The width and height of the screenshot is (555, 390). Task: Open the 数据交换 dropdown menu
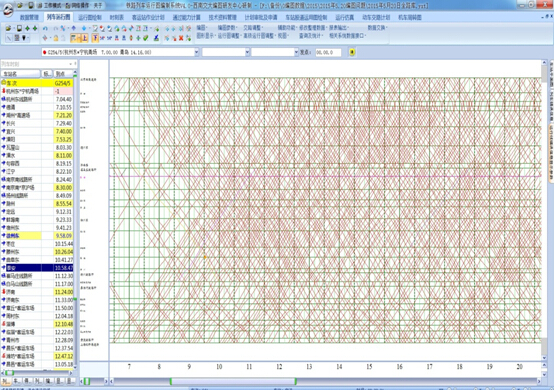pos(377,28)
